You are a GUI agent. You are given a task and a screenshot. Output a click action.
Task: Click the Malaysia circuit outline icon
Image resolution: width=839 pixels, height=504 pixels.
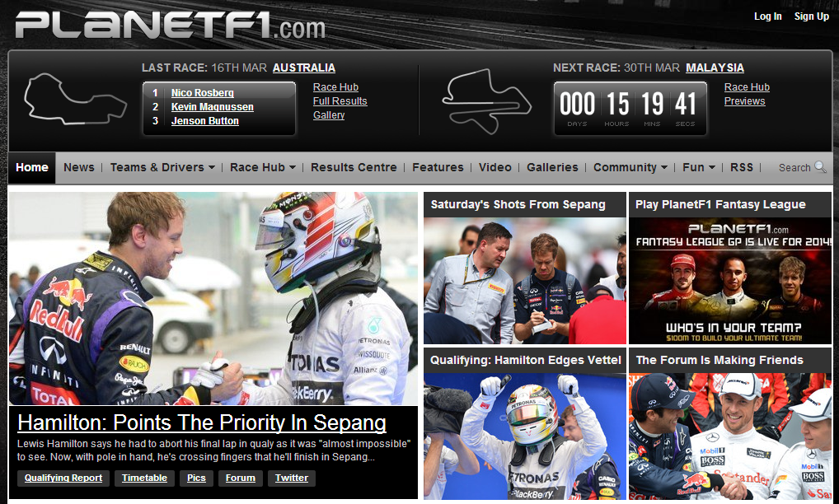click(x=486, y=101)
